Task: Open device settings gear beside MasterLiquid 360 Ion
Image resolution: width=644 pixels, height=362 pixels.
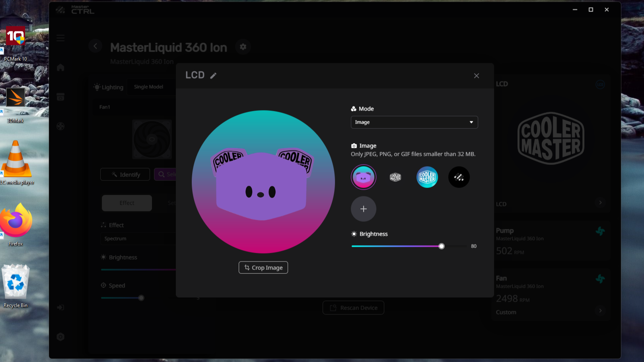Action: (x=243, y=47)
